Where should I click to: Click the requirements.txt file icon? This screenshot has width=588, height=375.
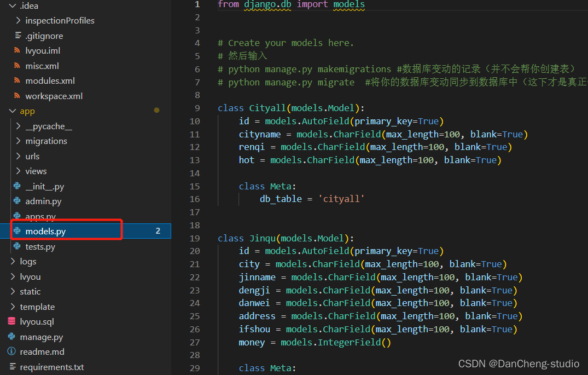[13, 366]
